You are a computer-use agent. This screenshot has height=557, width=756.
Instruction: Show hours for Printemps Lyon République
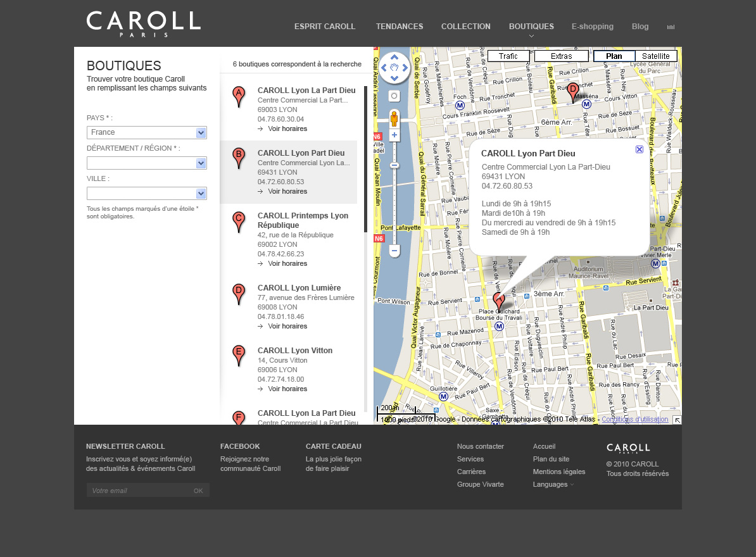[x=282, y=263]
